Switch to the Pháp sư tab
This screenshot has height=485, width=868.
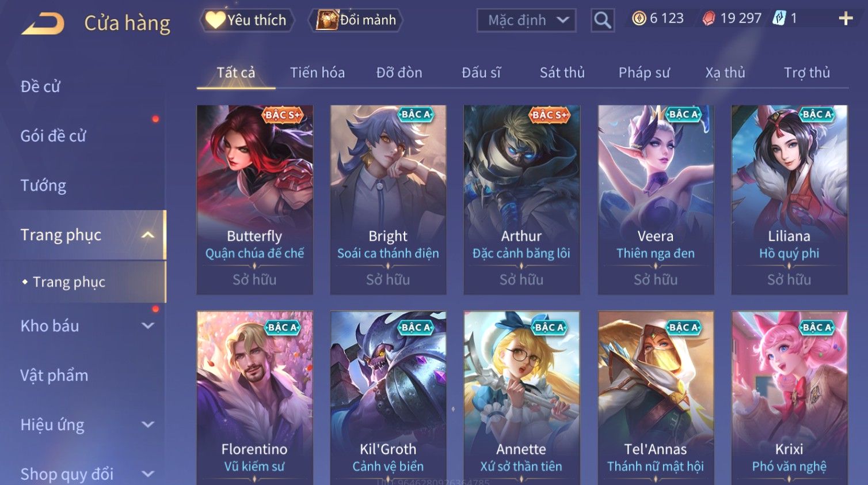pyautogui.click(x=644, y=73)
